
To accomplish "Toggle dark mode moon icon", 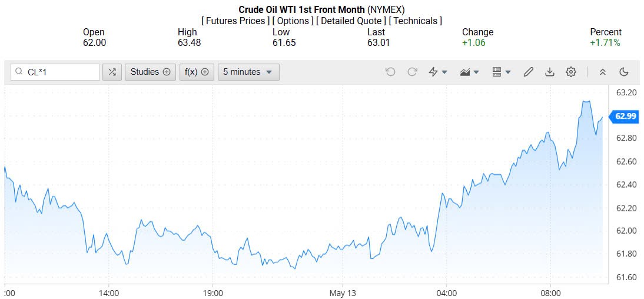I will [624, 72].
